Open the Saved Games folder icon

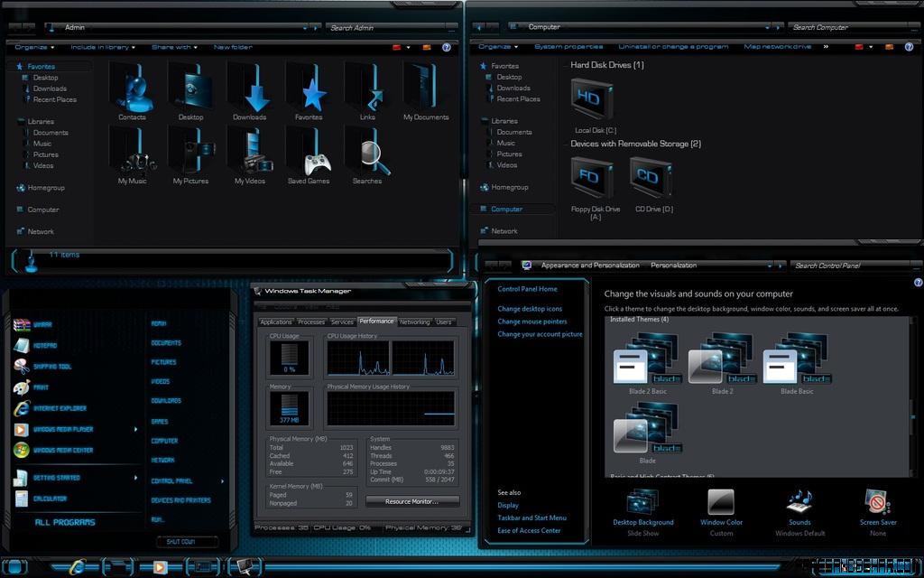[x=309, y=155]
